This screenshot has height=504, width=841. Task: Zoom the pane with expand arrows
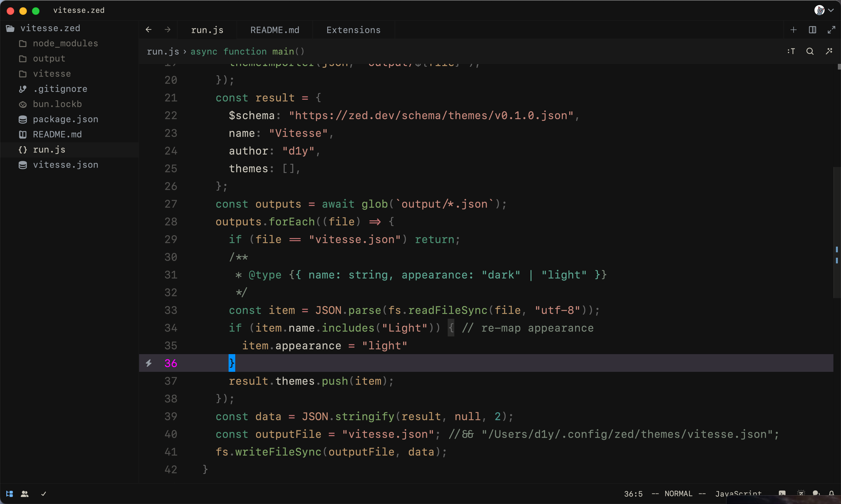[x=831, y=30]
